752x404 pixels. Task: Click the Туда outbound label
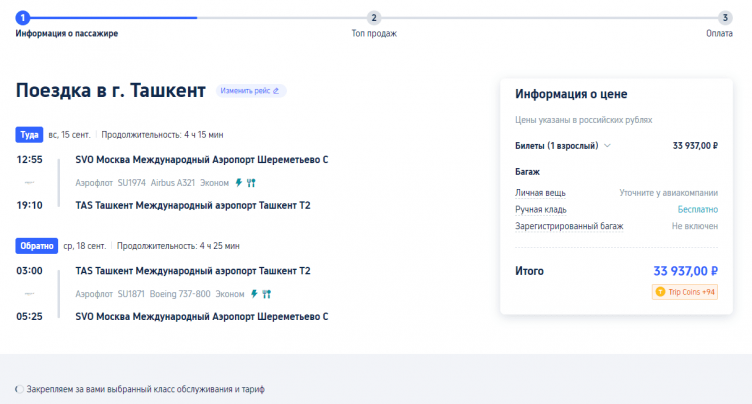(29, 135)
